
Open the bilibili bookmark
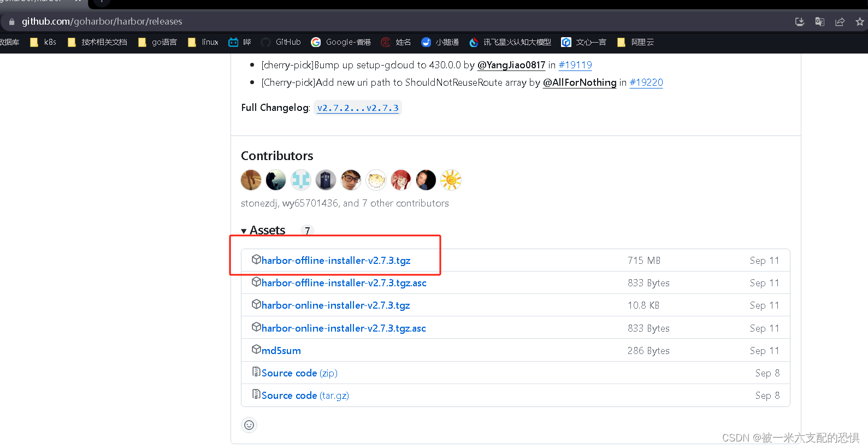[x=240, y=42]
